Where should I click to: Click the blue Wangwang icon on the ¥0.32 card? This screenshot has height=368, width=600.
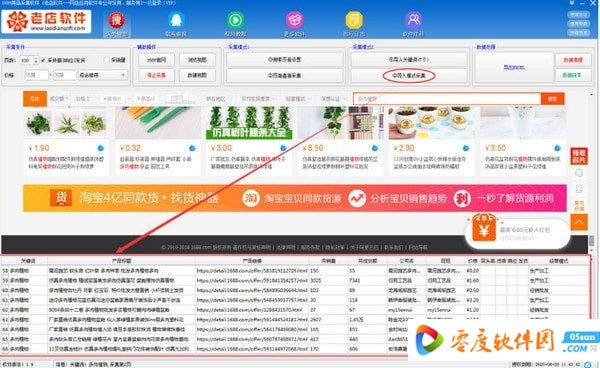(x=192, y=148)
